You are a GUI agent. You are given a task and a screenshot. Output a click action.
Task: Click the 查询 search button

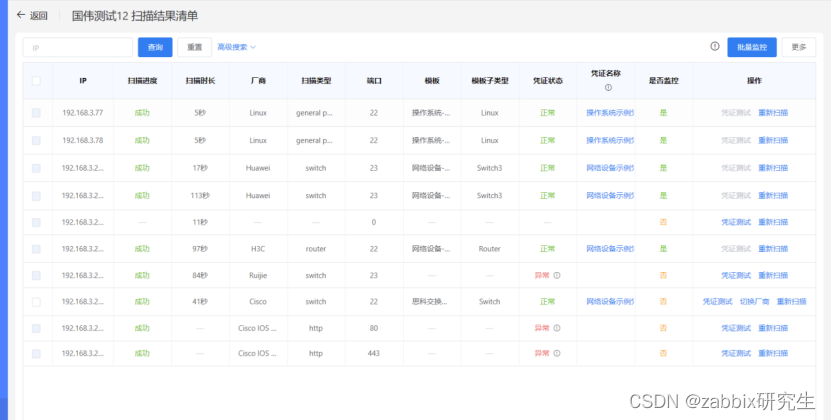click(x=155, y=47)
